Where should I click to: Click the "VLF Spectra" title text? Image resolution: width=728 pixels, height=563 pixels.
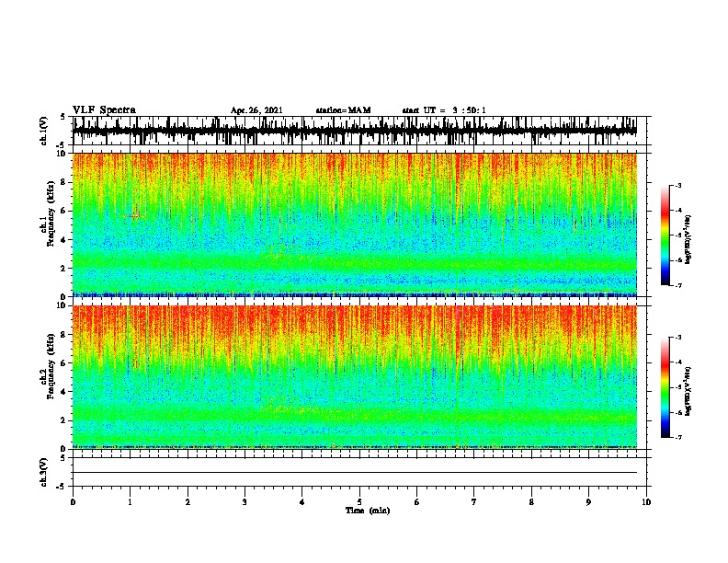click(104, 110)
